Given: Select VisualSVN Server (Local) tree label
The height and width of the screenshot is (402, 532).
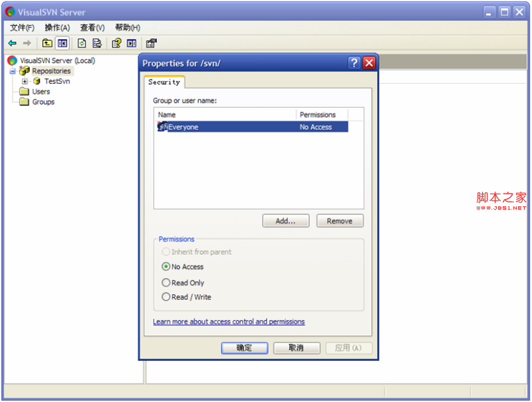Looking at the screenshot, I should pyautogui.click(x=58, y=61).
